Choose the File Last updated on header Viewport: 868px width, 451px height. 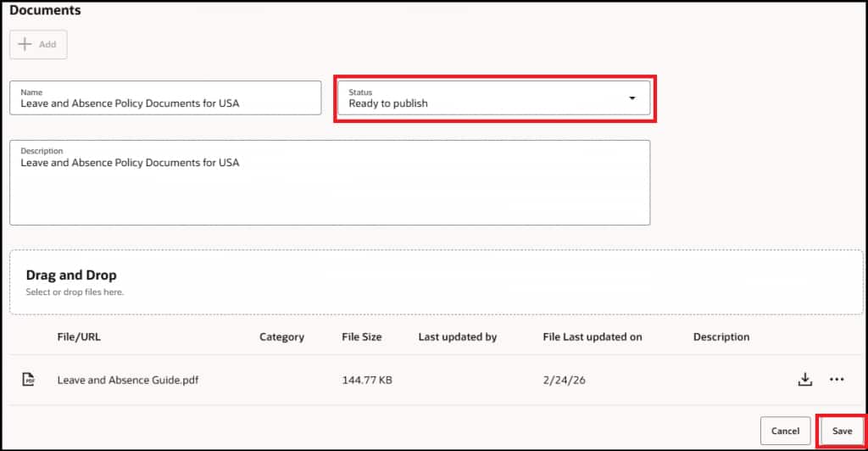pyautogui.click(x=593, y=337)
